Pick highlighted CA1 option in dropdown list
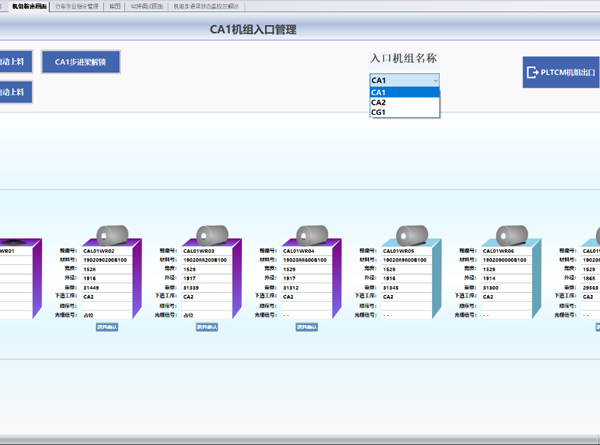The image size is (600, 445). pyautogui.click(x=404, y=92)
